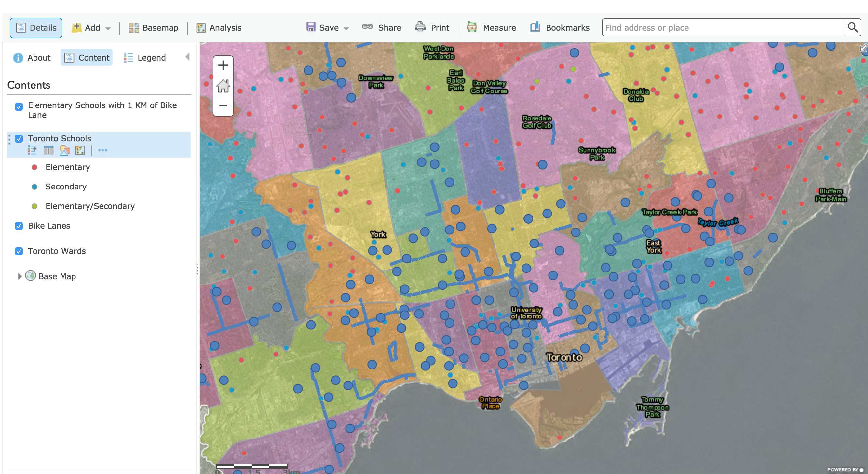The height and width of the screenshot is (474, 868).
Task: Click the Print button label
Action: (x=440, y=28)
